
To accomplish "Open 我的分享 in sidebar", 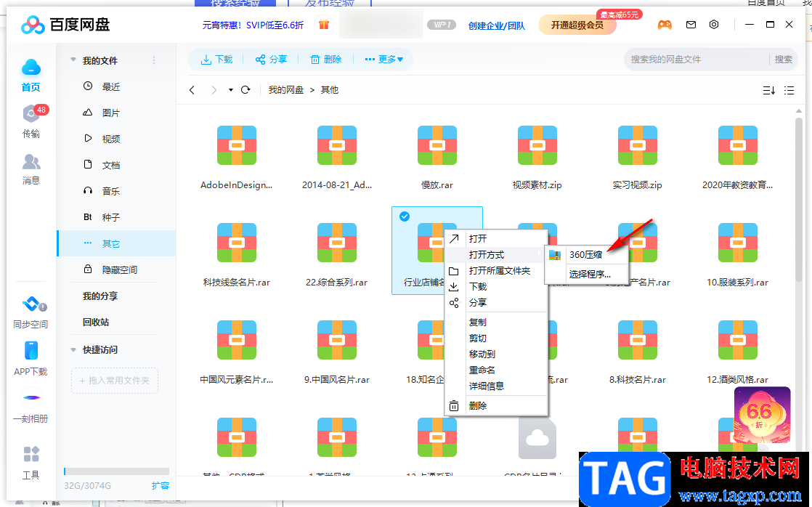I will pyautogui.click(x=100, y=296).
